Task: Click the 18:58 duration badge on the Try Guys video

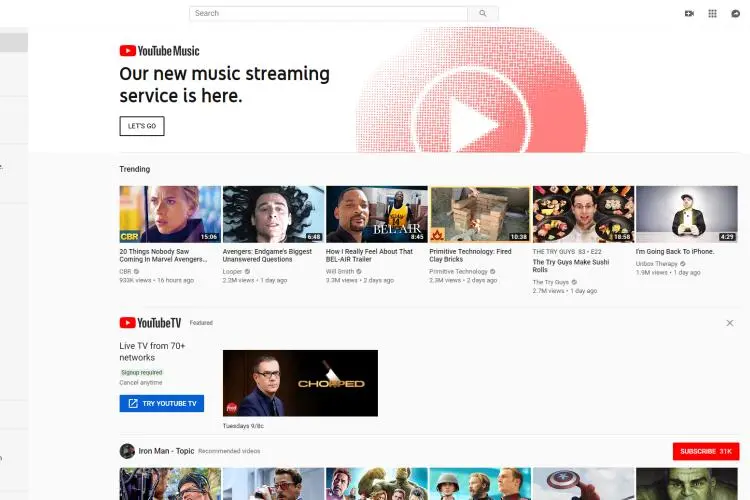Action: pyautogui.click(x=622, y=237)
